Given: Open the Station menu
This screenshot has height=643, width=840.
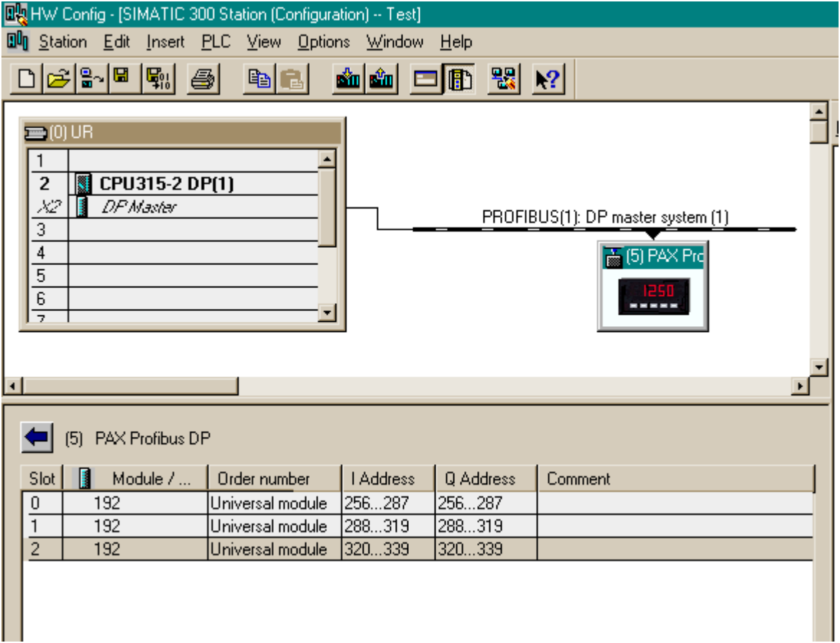Looking at the screenshot, I should tap(63, 42).
